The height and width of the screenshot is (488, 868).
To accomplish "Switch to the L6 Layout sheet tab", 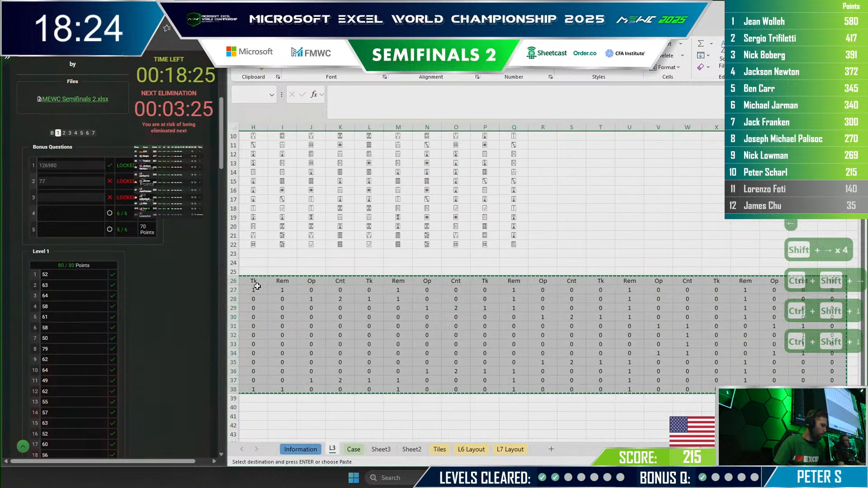I will (471, 449).
